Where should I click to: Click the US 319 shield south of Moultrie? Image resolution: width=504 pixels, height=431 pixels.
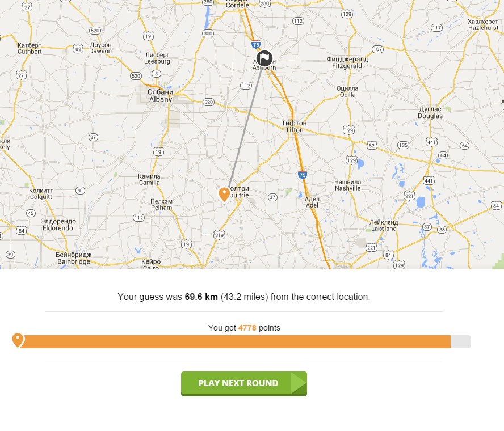tap(219, 235)
